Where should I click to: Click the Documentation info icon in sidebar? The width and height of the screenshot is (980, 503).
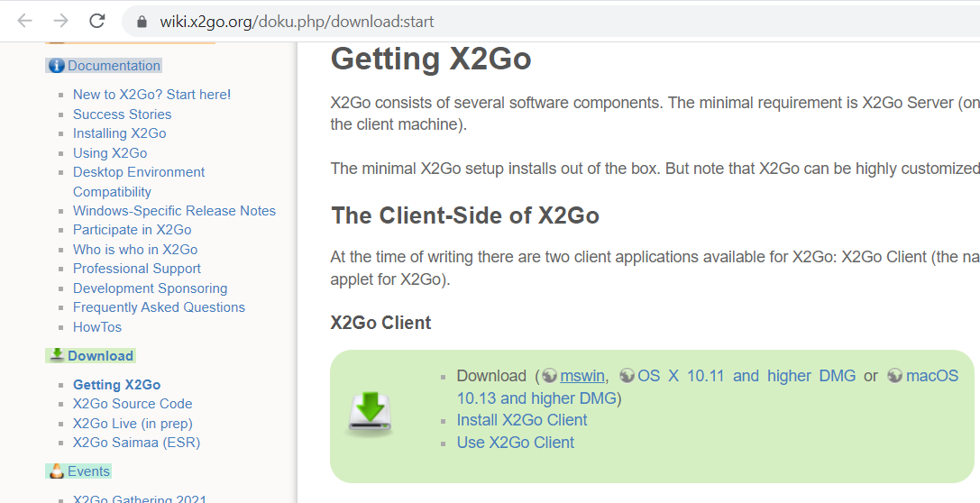(x=57, y=66)
